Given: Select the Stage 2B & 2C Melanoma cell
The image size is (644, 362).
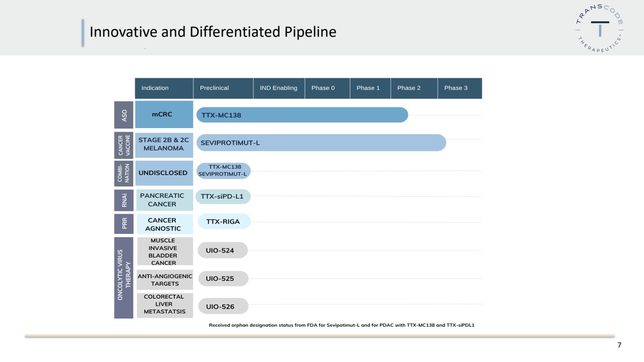Looking at the screenshot, I should pyautogui.click(x=164, y=144).
